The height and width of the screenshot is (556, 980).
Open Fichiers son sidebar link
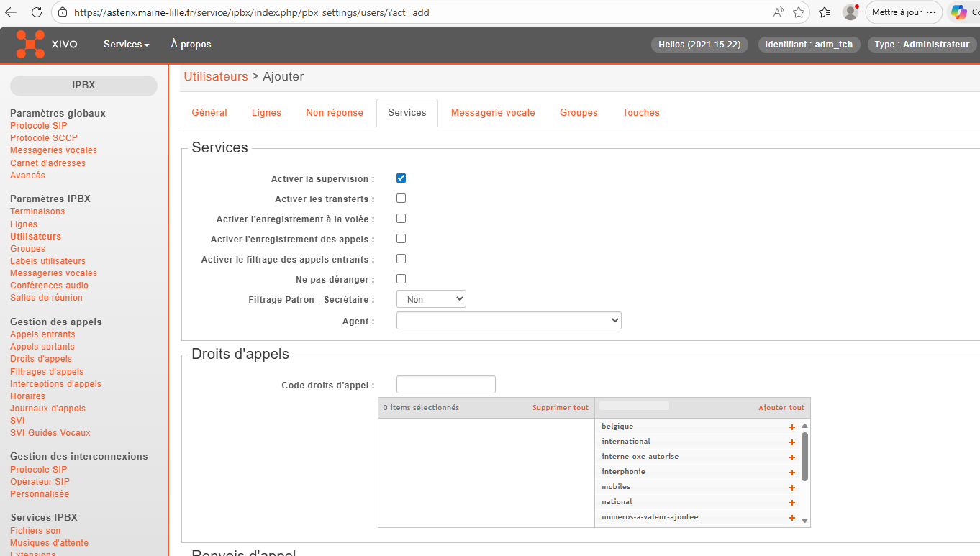point(35,531)
